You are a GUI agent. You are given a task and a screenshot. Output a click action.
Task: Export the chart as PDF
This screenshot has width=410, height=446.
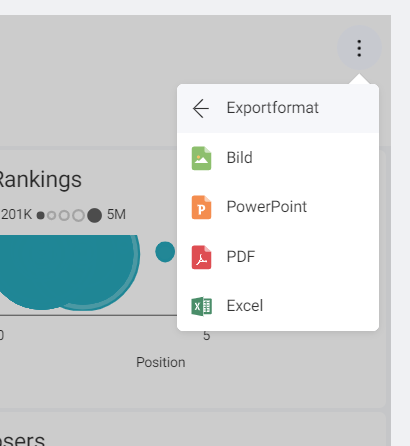click(278, 257)
